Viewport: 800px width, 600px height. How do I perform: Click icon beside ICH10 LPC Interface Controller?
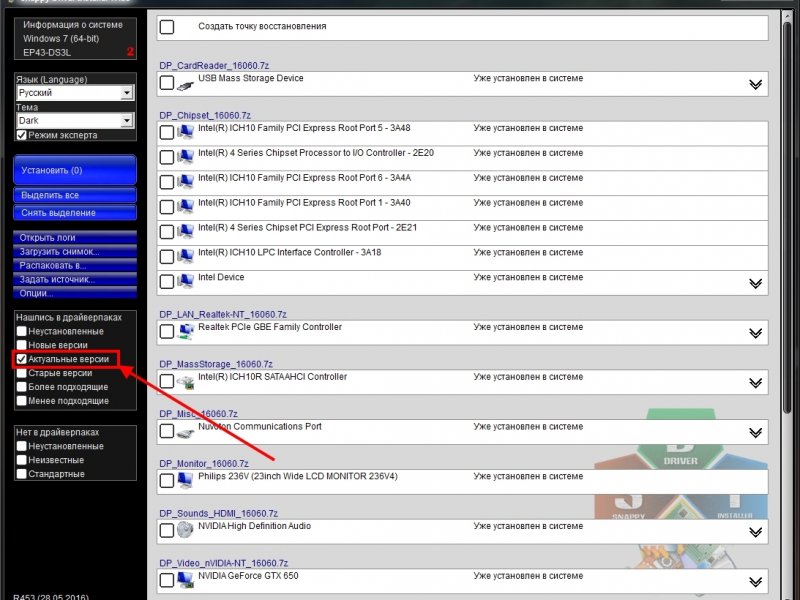coord(185,256)
